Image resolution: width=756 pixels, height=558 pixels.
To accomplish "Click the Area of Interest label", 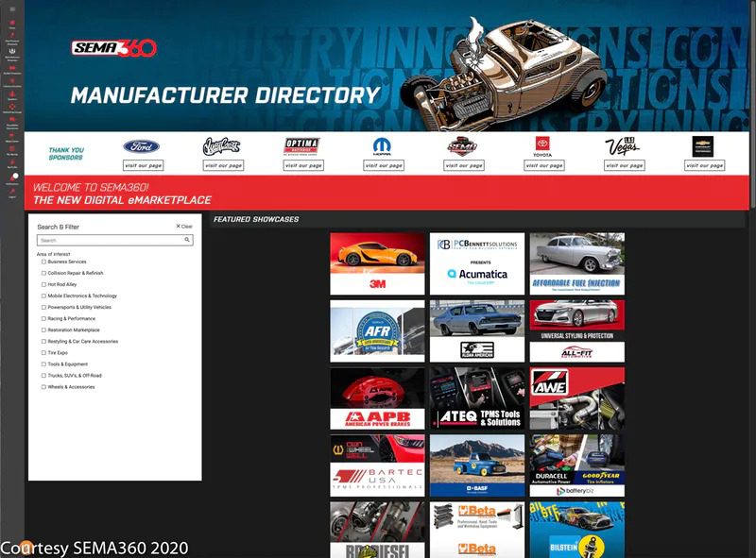I will pos(54,254).
